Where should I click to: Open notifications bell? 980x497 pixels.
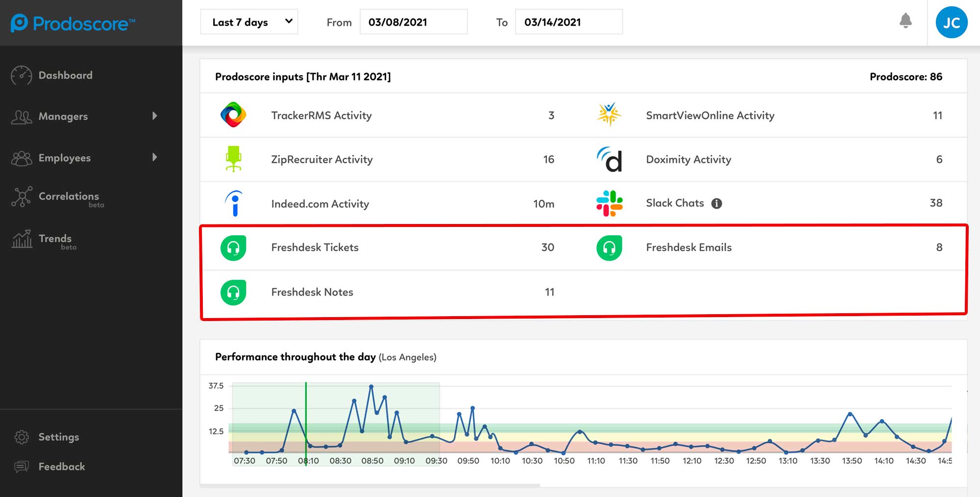point(906,21)
